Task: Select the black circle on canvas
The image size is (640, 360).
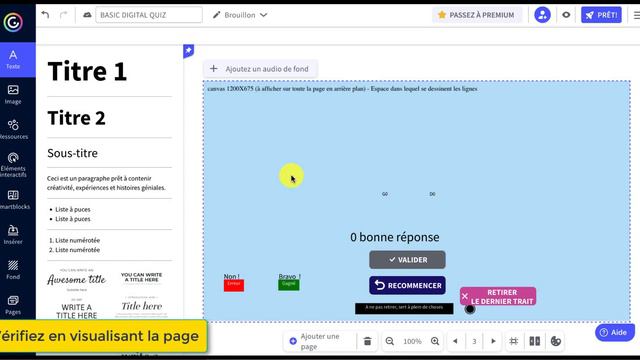Action: click(x=470, y=309)
